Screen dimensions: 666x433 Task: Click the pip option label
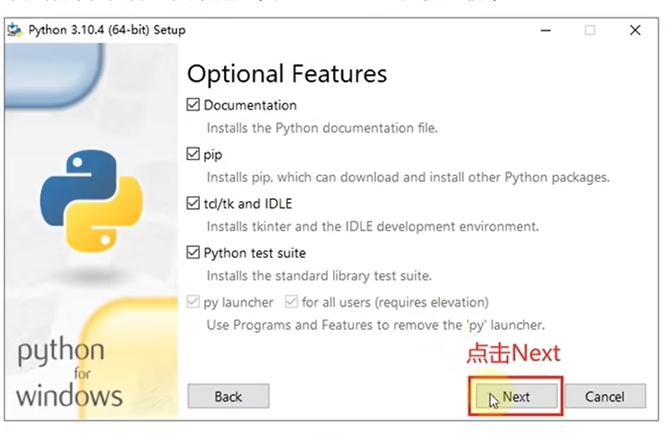pyautogui.click(x=213, y=155)
